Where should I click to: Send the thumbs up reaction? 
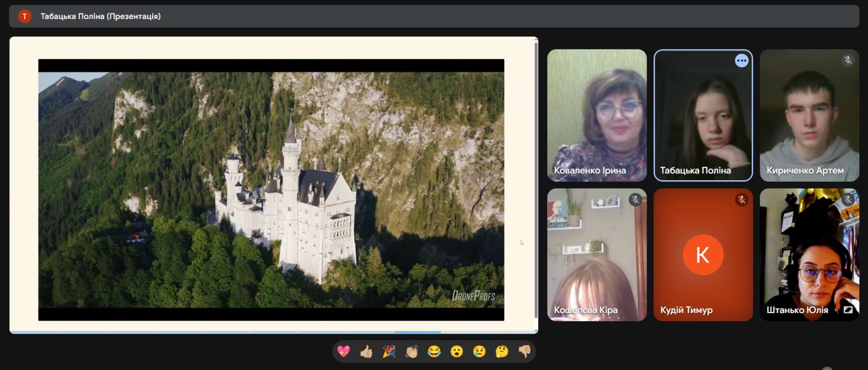tap(366, 352)
